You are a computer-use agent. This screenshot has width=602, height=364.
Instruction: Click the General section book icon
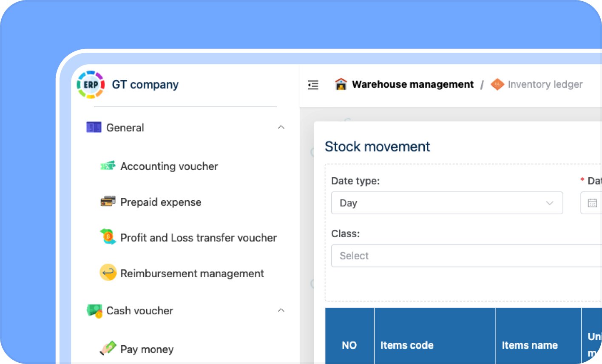click(x=94, y=128)
